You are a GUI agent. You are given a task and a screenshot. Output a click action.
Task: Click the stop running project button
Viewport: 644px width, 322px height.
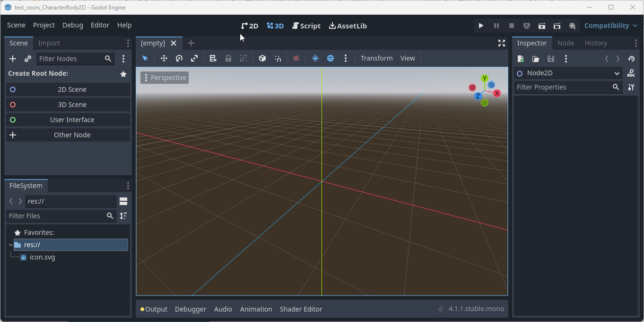(x=512, y=26)
